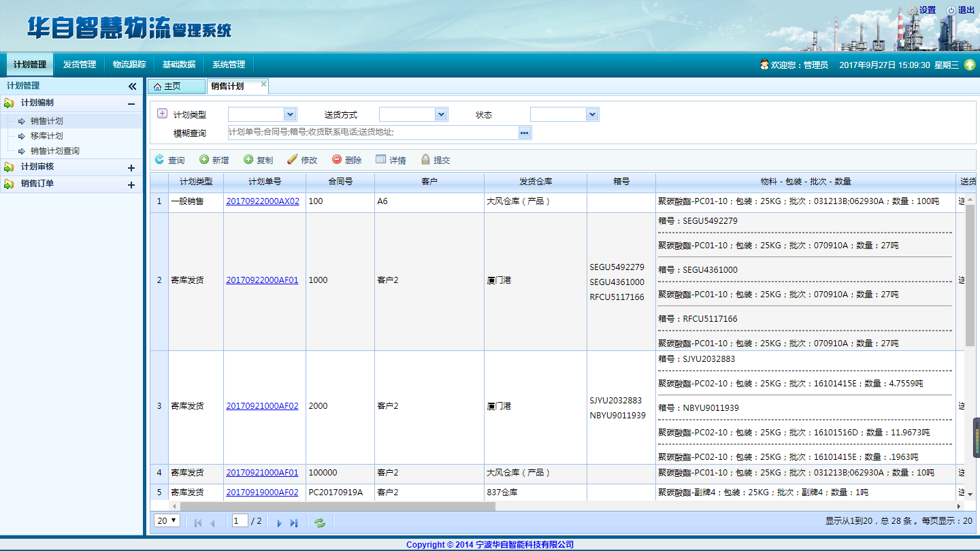This screenshot has width=980, height=551.
Task: Open the 计划类型 dropdown
Action: pyautogui.click(x=290, y=114)
